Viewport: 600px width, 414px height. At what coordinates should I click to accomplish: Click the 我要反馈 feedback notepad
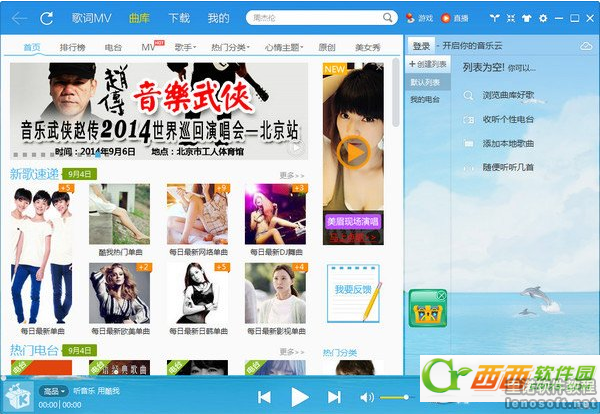pos(354,293)
